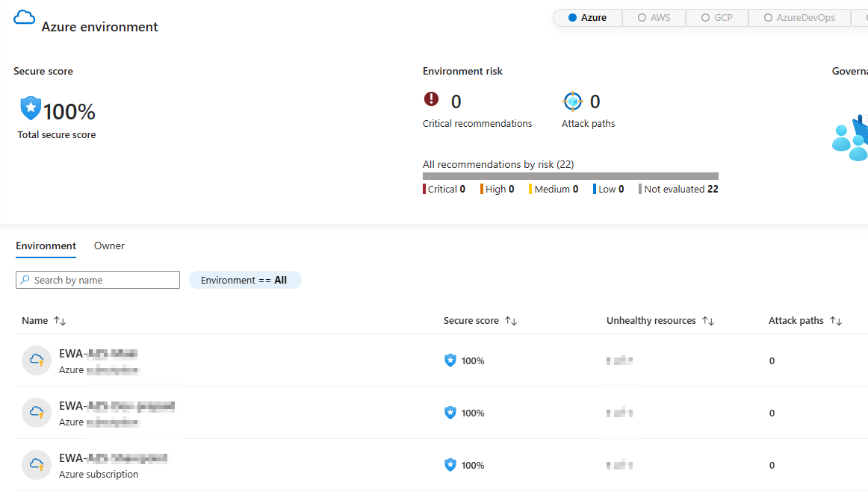
Task: Select the Environment tab
Action: (46, 246)
